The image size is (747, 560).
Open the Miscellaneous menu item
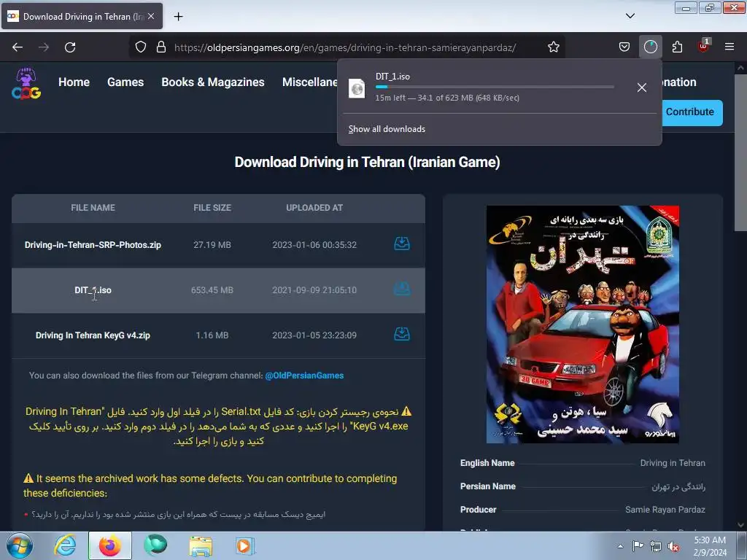[x=309, y=82]
